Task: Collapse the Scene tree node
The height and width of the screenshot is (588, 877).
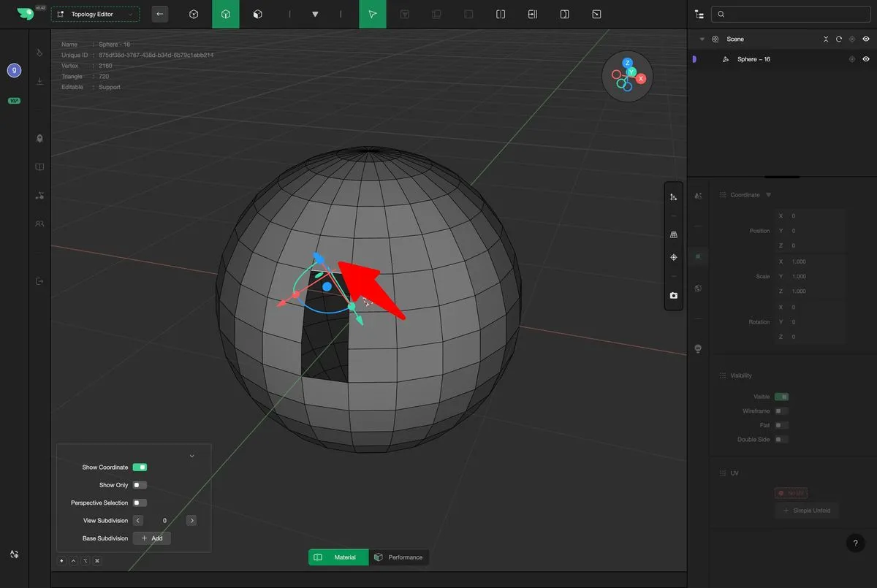Action: click(702, 39)
